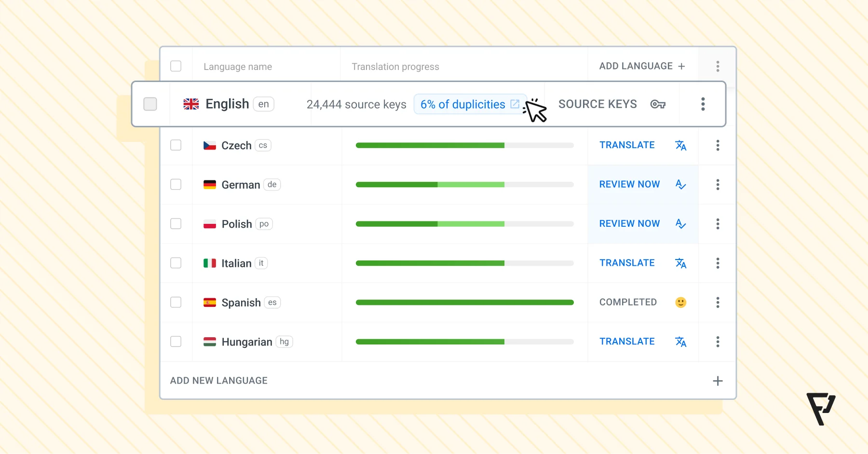The image size is (868, 454).
Task: Click the Fluent logo in the corner
Action: click(x=821, y=409)
